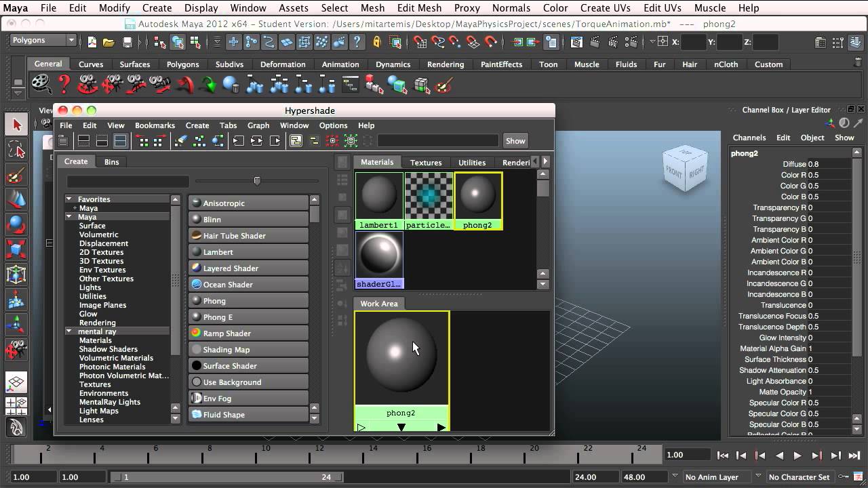Click the red question mark shelf icon

(x=64, y=85)
